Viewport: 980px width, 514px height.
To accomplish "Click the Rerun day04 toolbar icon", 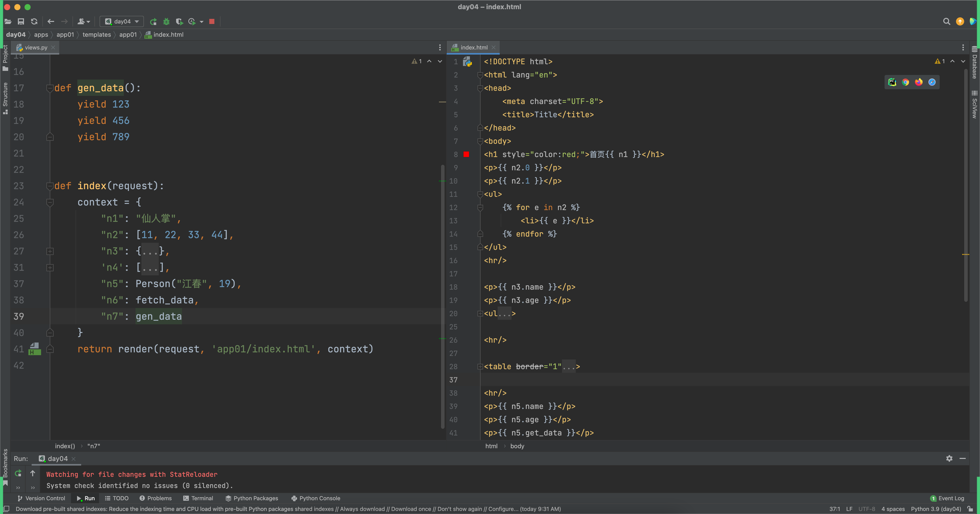I will pyautogui.click(x=153, y=22).
